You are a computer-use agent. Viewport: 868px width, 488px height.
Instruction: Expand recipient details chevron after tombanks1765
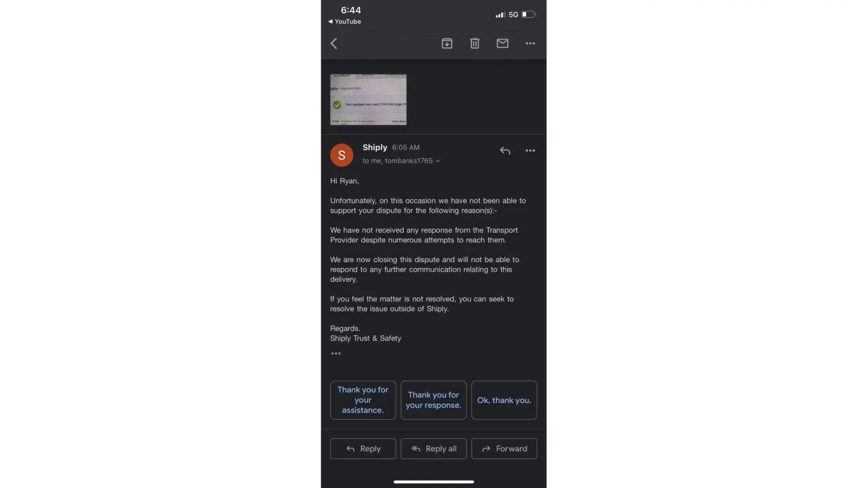pyautogui.click(x=438, y=161)
